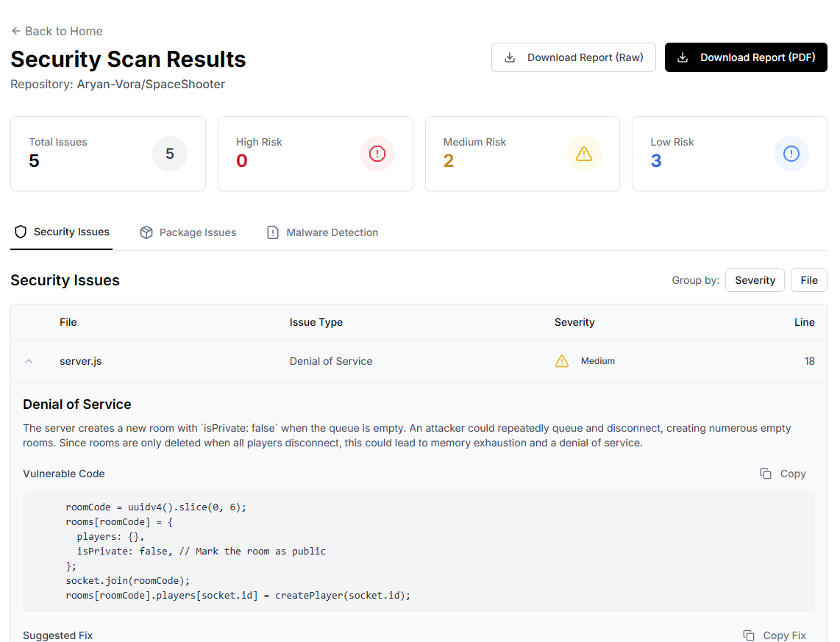Click the Medium severity label
840x642 pixels.
click(598, 361)
